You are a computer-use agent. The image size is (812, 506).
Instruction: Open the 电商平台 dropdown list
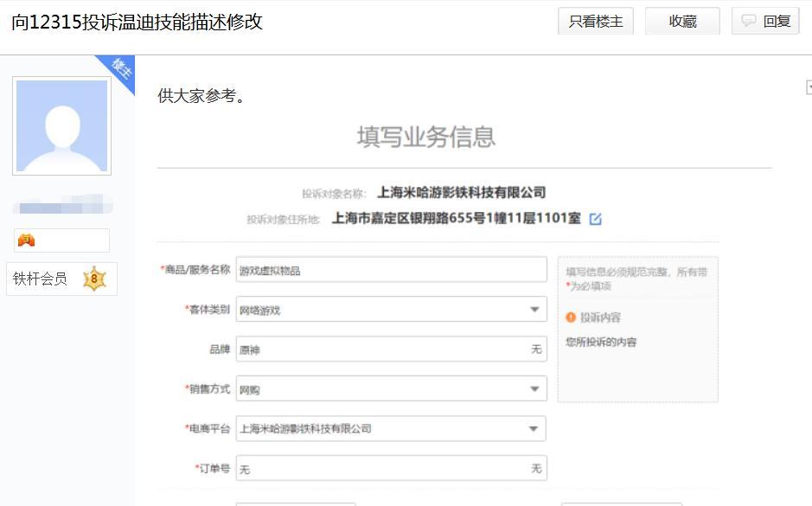pyautogui.click(x=391, y=429)
